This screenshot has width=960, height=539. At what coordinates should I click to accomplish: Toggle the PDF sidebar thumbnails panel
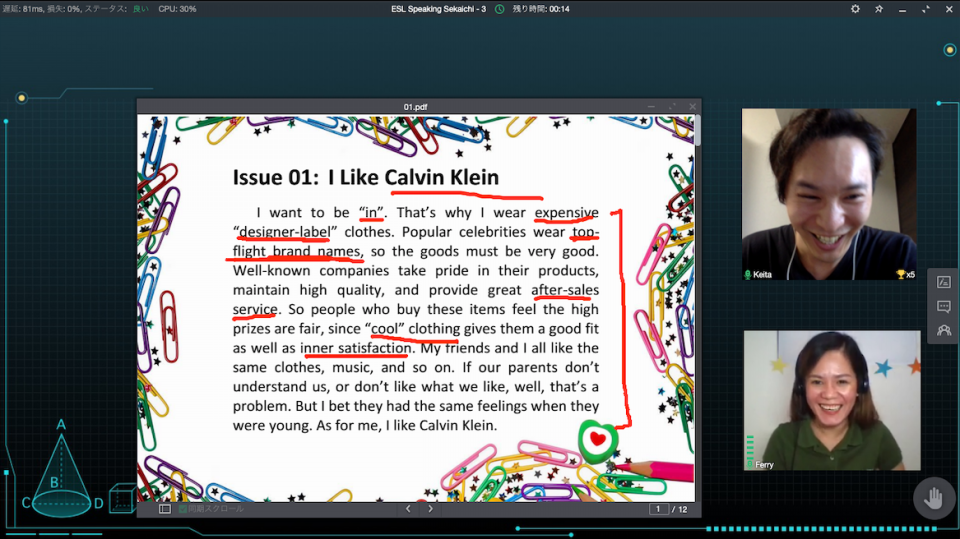click(165, 509)
